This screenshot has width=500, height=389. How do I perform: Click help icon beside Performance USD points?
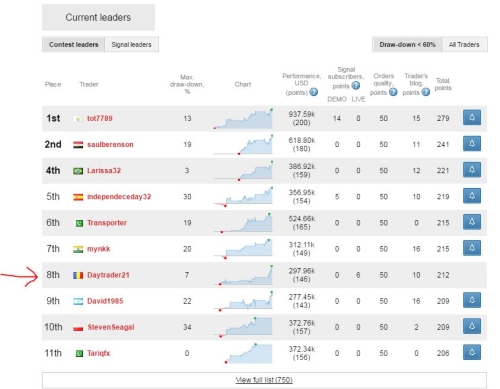tap(314, 92)
